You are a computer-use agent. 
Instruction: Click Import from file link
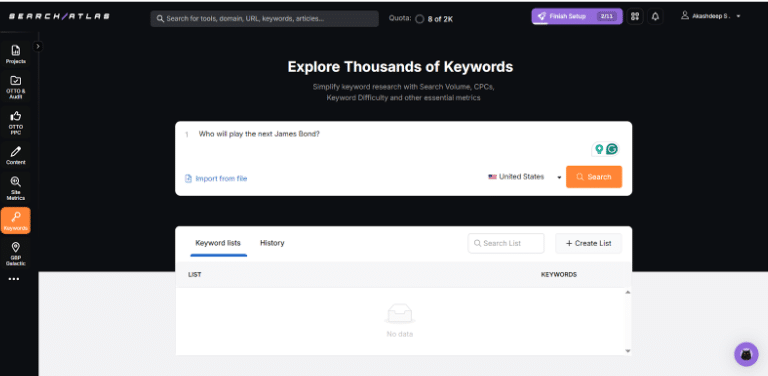216,179
